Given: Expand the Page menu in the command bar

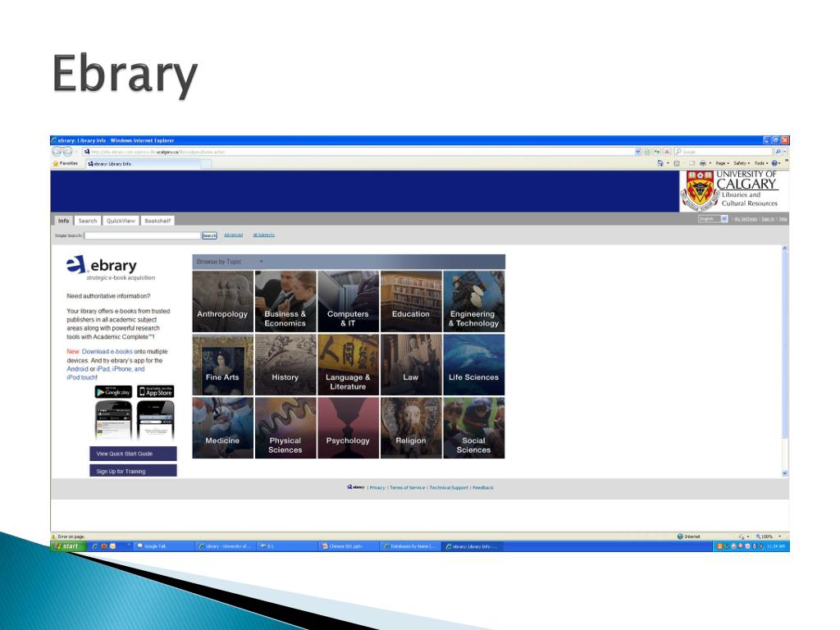Looking at the screenshot, I should pyautogui.click(x=722, y=163).
